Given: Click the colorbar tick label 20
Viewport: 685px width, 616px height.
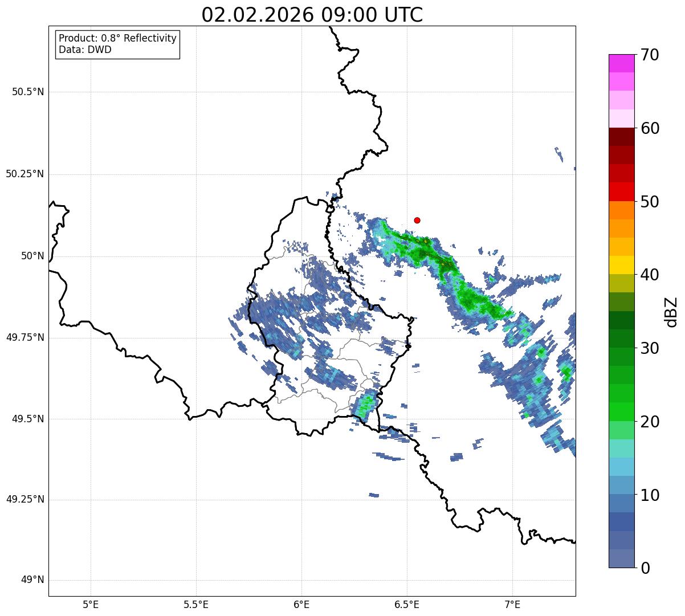Looking at the screenshot, I should pos(650,422).
